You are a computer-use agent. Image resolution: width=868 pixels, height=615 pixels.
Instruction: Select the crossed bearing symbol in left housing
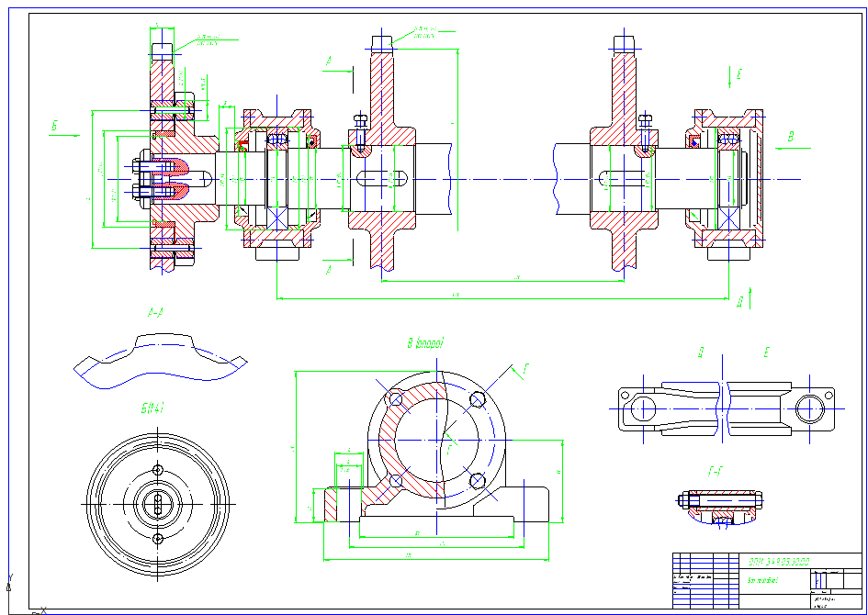coord(277,217)
